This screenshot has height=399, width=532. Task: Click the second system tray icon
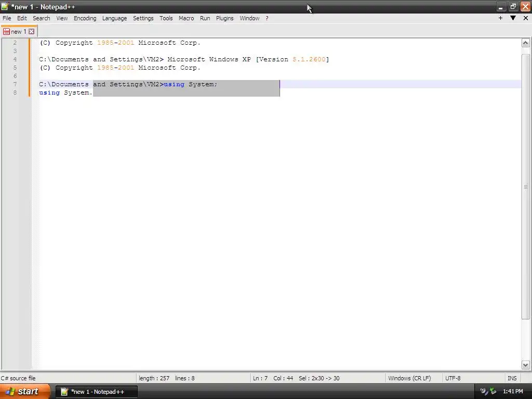tap(493, 392)
